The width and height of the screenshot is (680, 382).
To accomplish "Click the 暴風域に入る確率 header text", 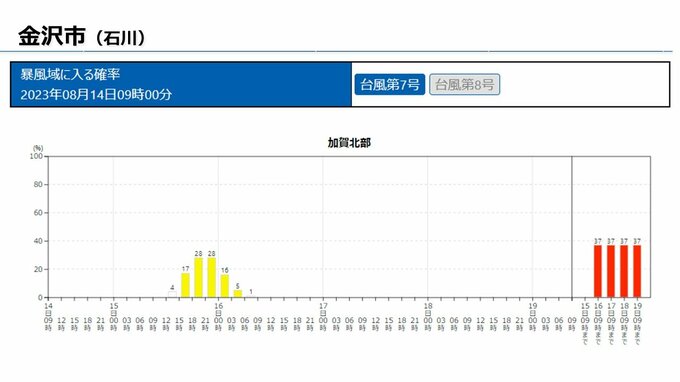I will [x=70, y=75].
